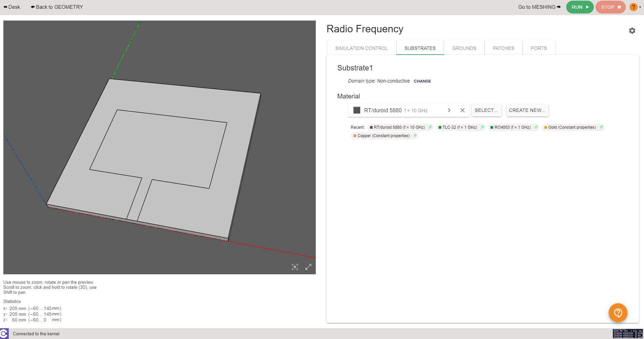Viewport: 644px width, 339px height.
Task: Pin the RT/duroid 5880 recent material
Action: [x=430, y=127]
